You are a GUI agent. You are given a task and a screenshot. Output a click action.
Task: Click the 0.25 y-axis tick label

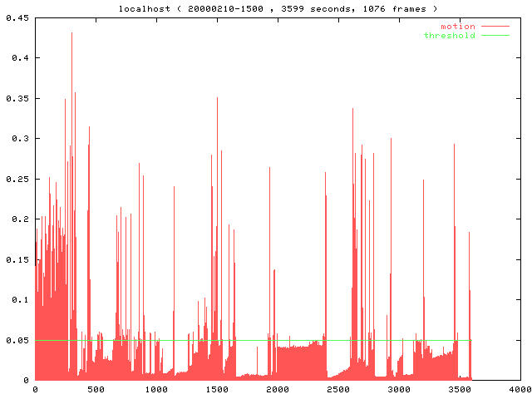coord(17,179)
